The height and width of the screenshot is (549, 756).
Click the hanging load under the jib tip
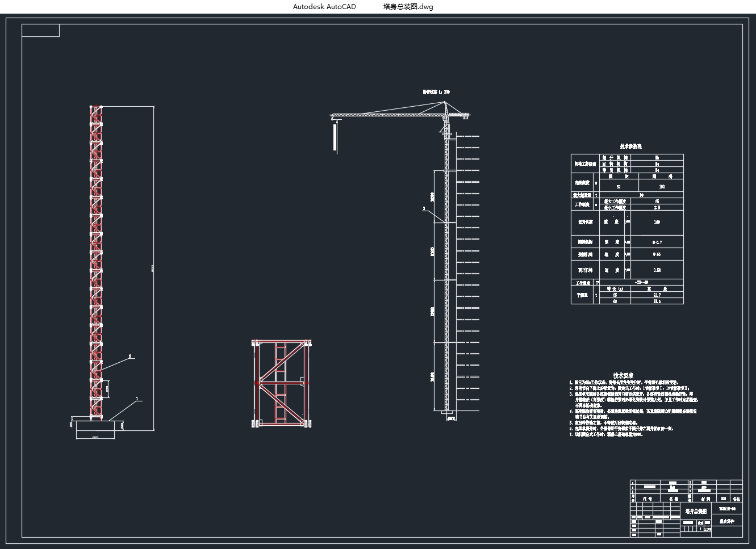pos(335,137)
